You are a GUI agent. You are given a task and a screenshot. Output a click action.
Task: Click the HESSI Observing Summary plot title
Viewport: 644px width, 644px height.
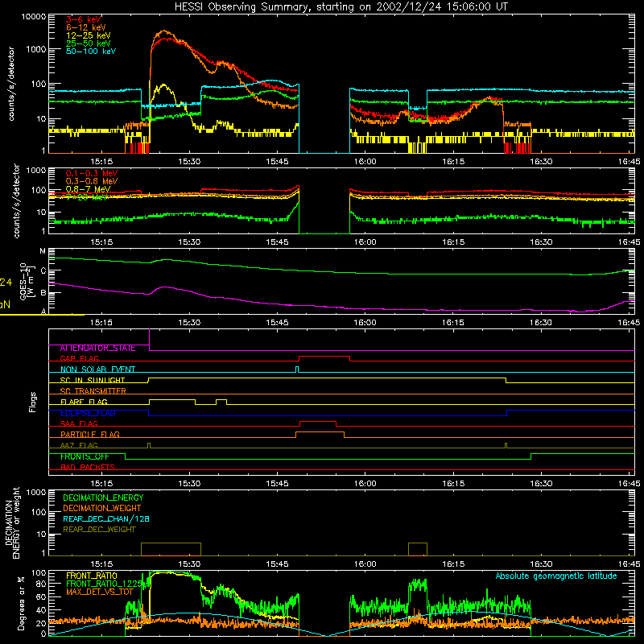(x=341, y=7)
